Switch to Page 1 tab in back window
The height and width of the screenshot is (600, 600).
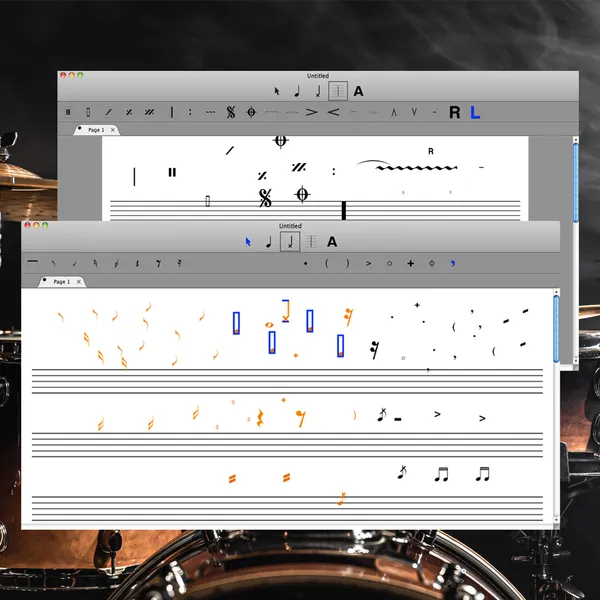(x=96, y=130)
